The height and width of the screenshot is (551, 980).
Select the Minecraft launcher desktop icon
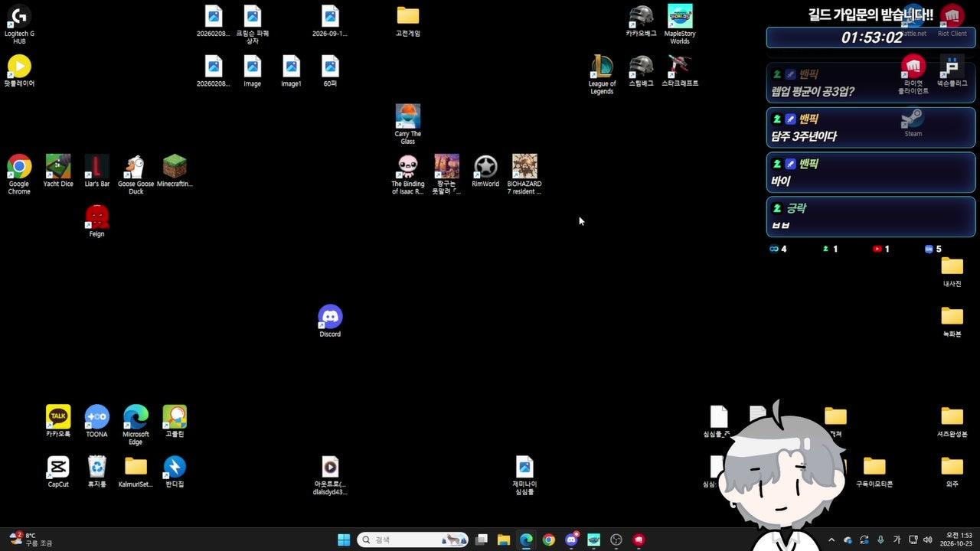[x=175, y=171]
